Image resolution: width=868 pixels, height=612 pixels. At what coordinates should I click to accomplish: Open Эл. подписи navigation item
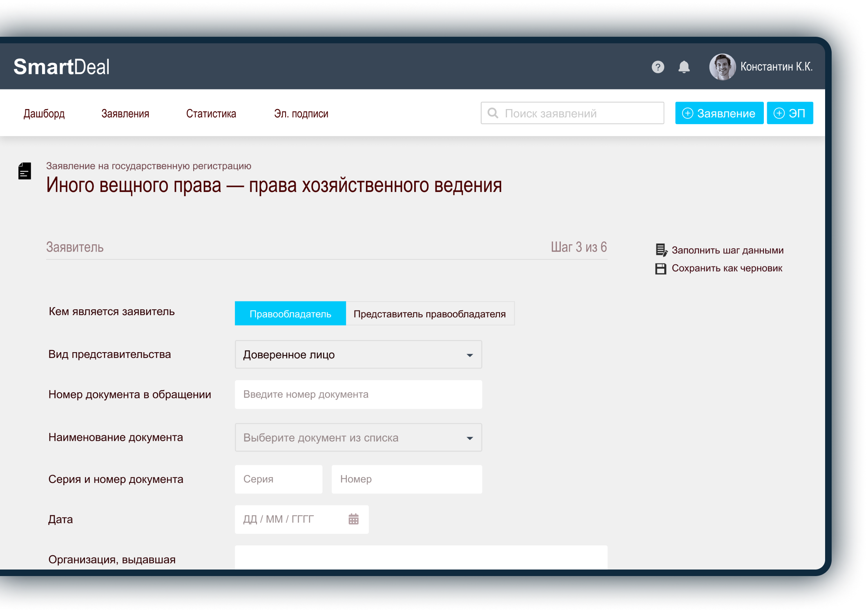301,114
